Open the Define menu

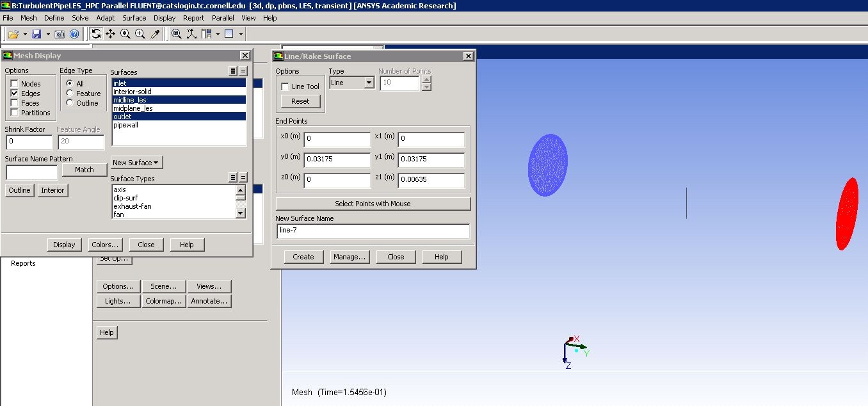click(x=54, y=18)
